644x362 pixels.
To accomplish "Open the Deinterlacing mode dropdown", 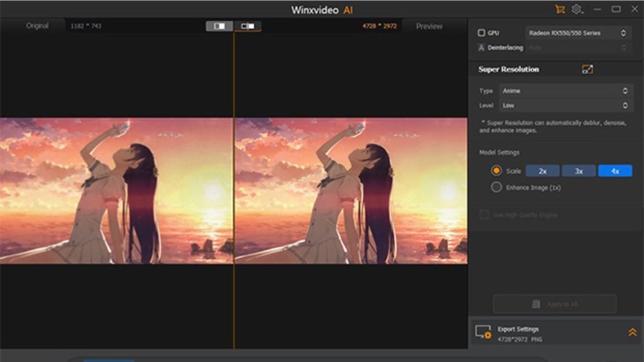I will (x=577, y=47).
